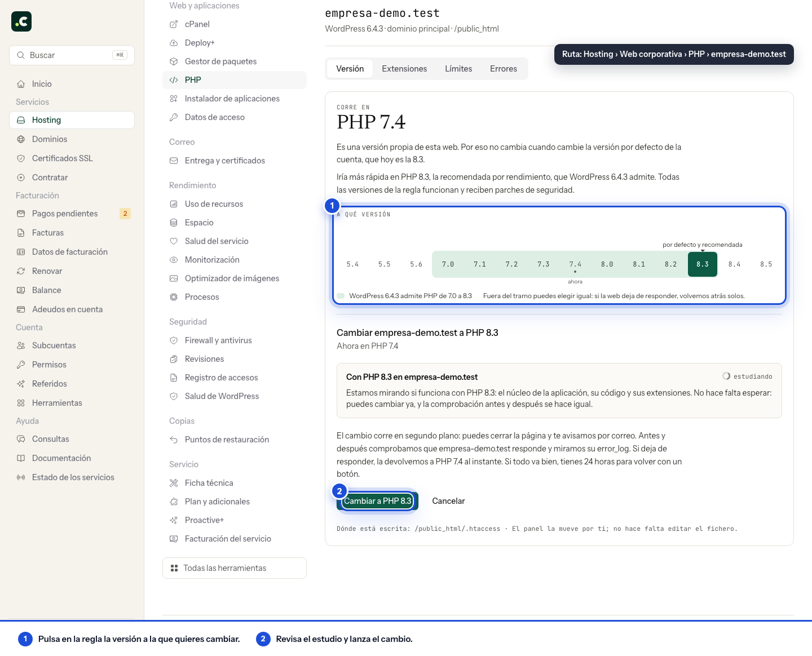The width and height of the screenshot is (812, 656).
Task: Open Documentación in the Ayuda section
Action: click(72, 458)
